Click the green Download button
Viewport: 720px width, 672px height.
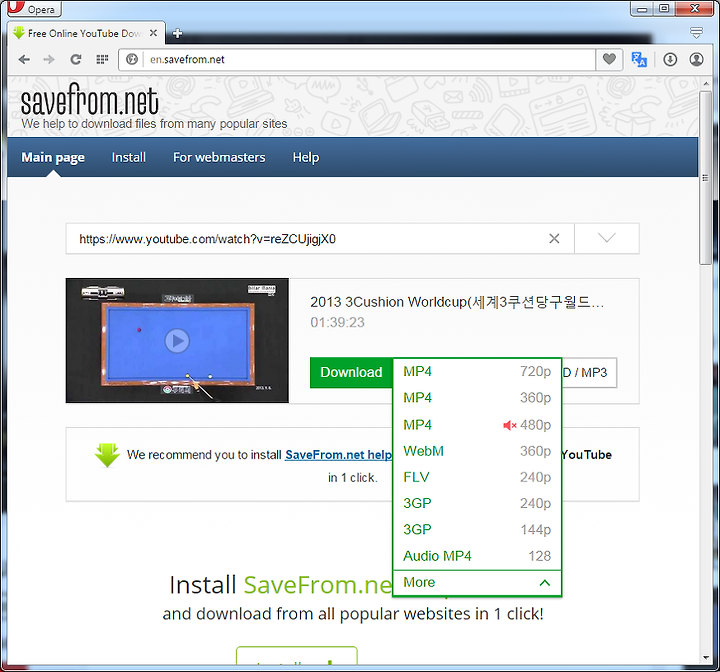351,372
